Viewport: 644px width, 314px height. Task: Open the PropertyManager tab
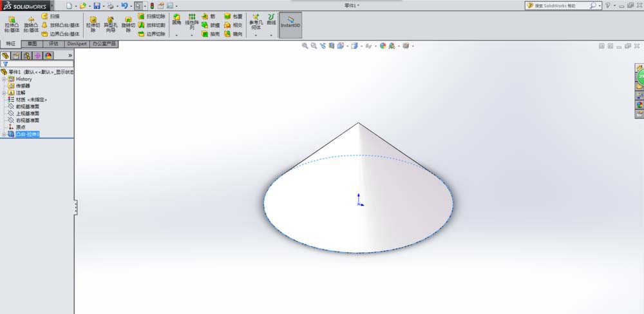click(16, 55)
